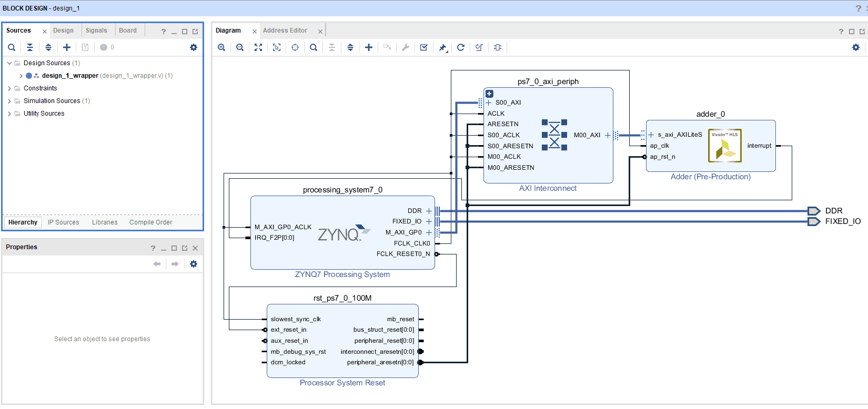Click Search icon in Diagram toolbar
Screen dimensions: 868x409
coord(314,47)
